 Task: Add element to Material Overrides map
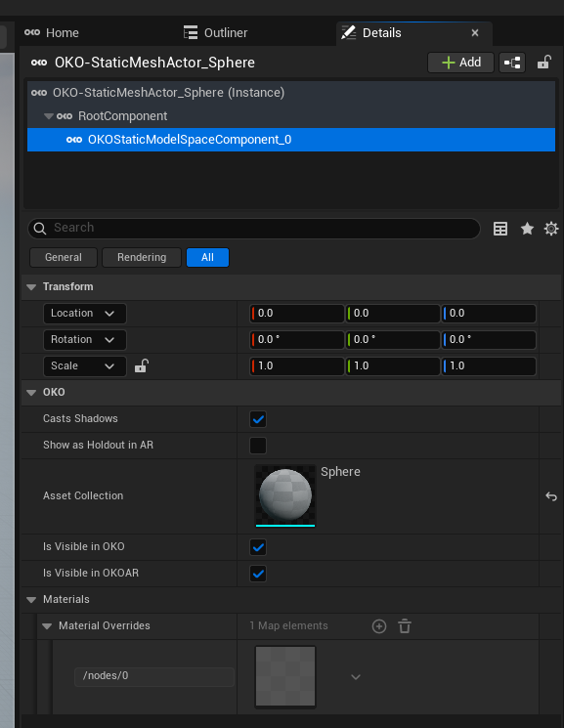[379, 626]
